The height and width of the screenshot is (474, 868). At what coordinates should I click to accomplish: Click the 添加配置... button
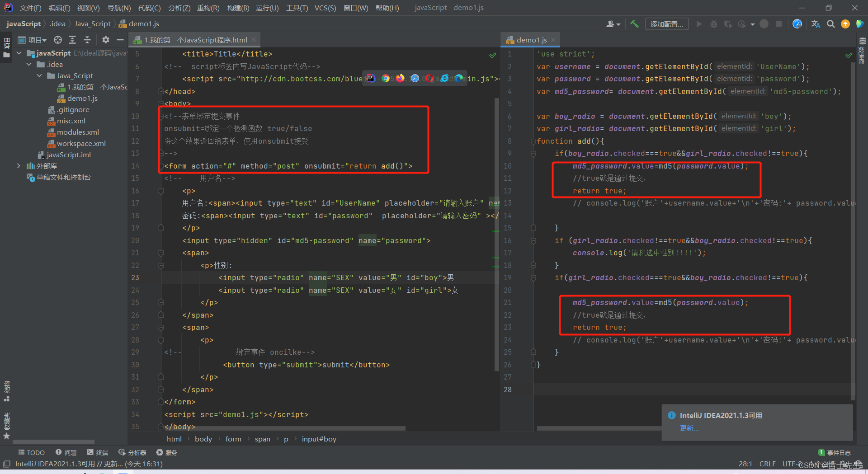click(x=667, y=24)
